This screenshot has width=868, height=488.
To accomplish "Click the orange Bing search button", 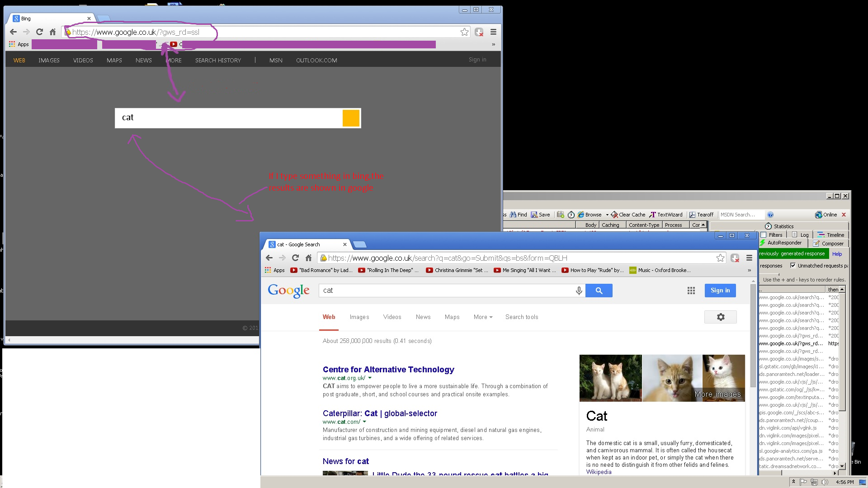I will pos(351,118).
